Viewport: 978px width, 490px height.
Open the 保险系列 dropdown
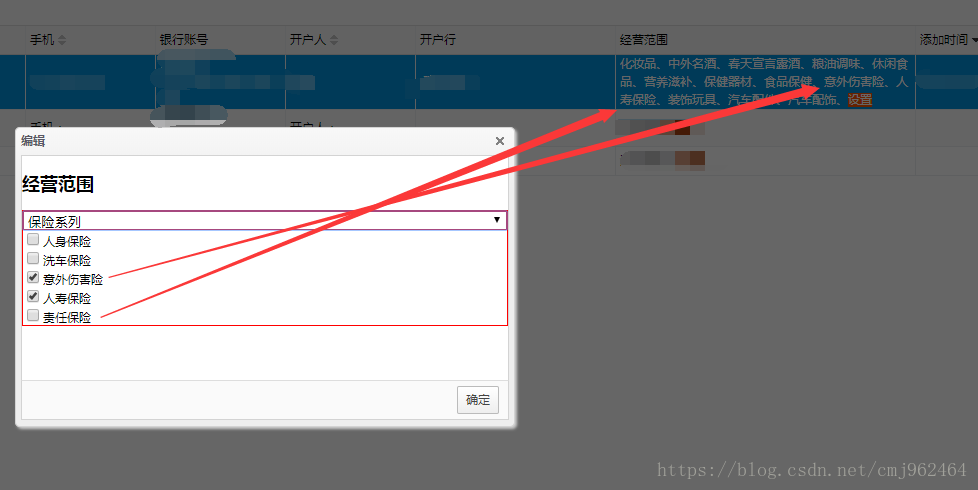264,221
